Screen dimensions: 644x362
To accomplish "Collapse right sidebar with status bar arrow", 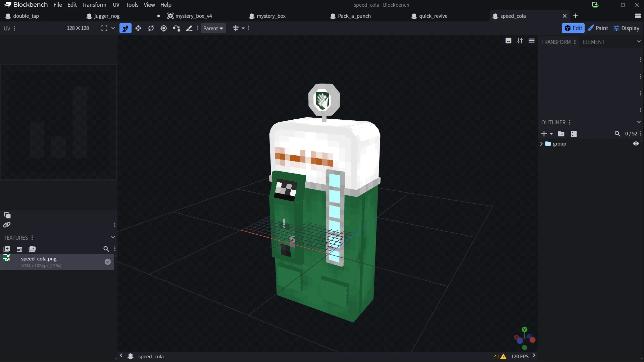I will point(534,356).
